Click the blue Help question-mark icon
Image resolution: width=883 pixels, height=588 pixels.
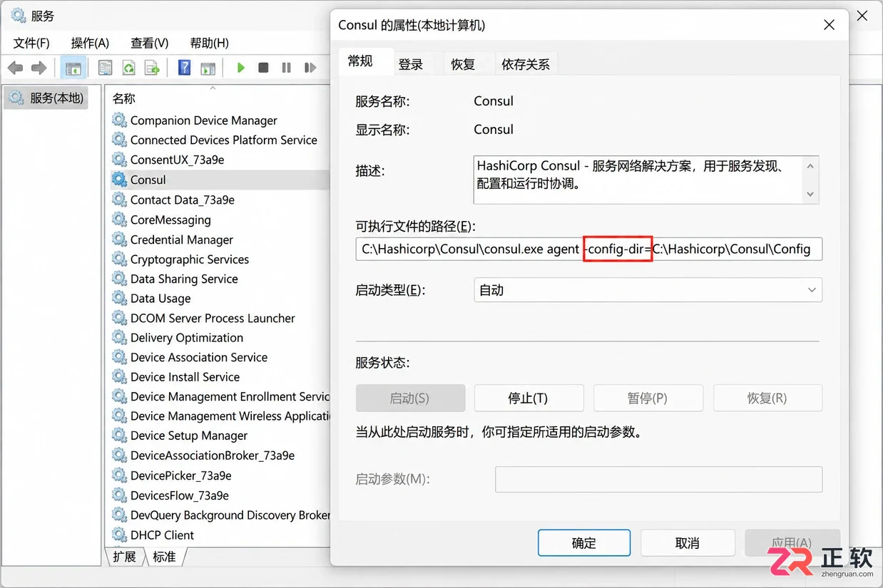click(x=184, y=68)
